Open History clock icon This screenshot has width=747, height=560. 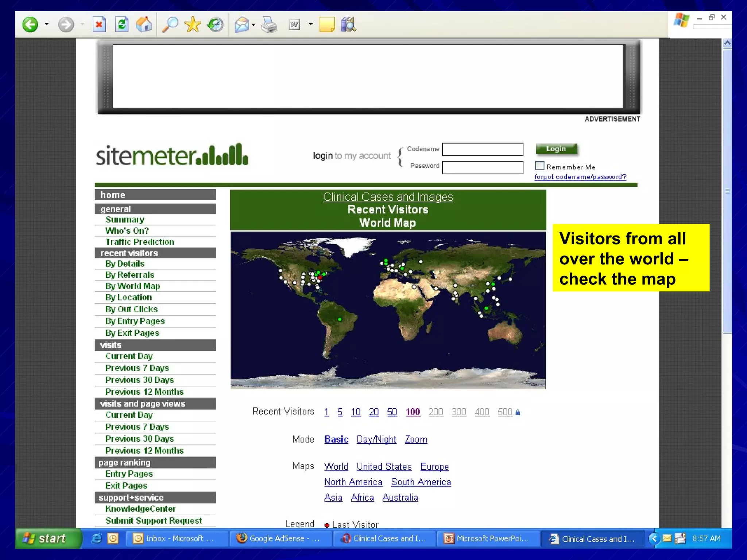point(215,25)
